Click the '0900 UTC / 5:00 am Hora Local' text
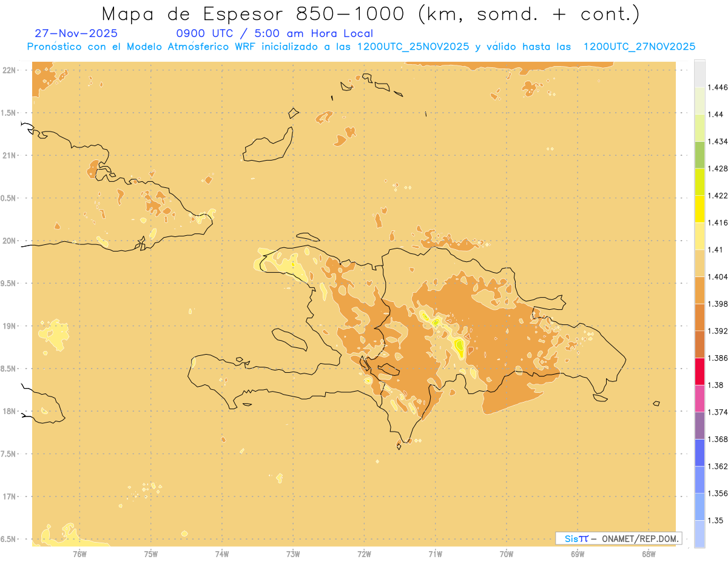Screen dimensions: 728x562 pyautogui.click(x=274, y=33)
